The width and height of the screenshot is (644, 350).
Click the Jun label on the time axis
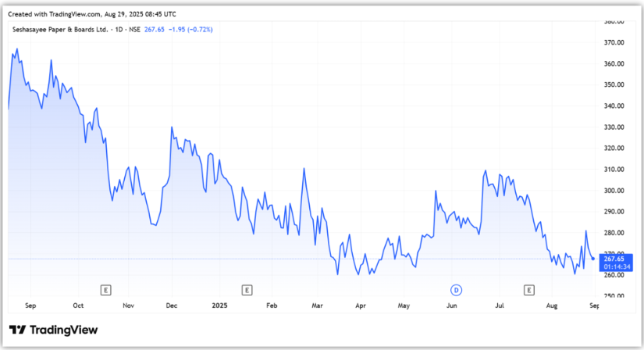pyautogui.click(x=452, y=307)
